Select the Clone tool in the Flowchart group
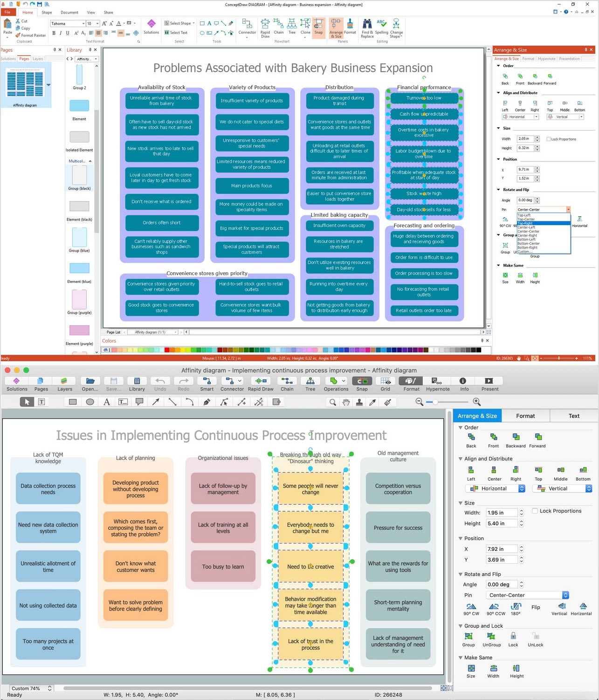This screenshot has width=599, height=700. pos(305,26)
